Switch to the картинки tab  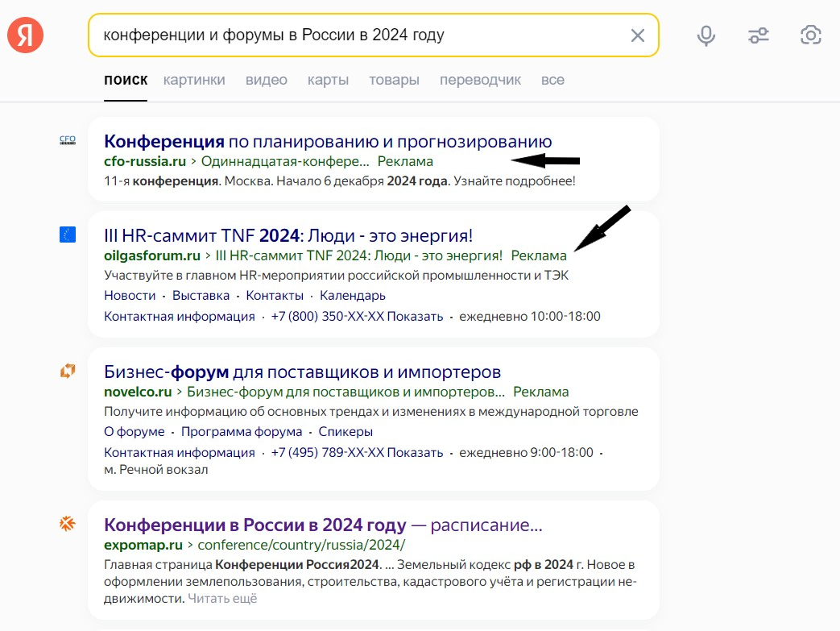196,80
